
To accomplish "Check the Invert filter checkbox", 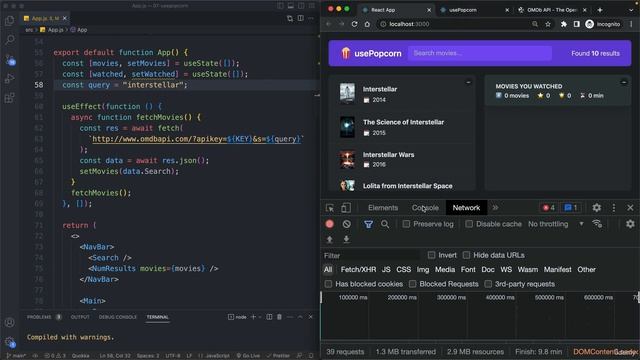I will (x=431, y=255).
